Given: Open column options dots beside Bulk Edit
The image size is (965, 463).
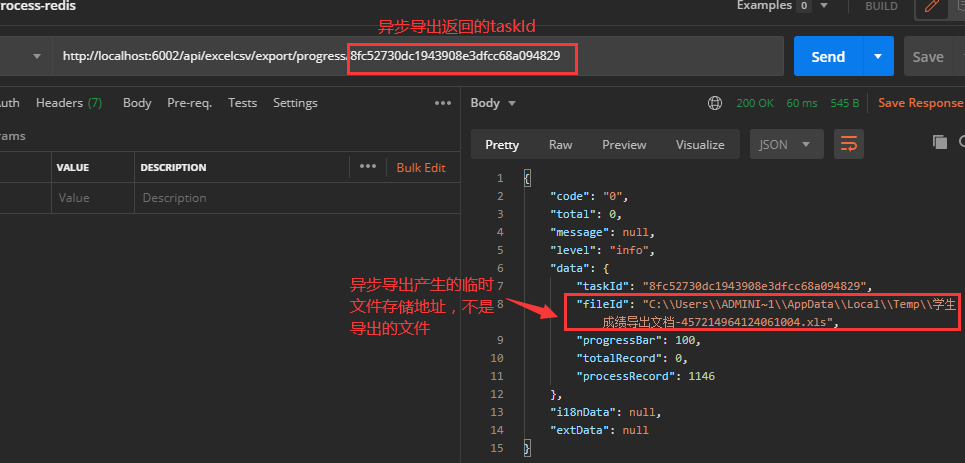Looking at the screenshot, I should [367, 167].
